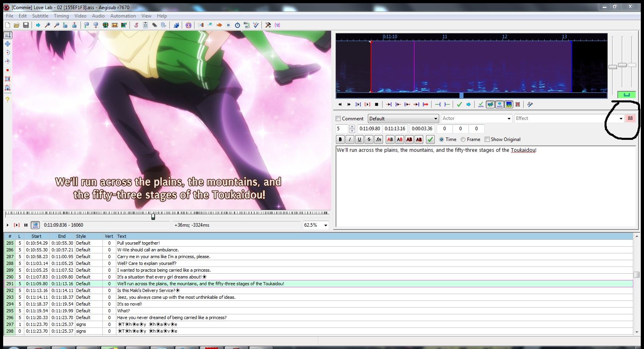Choose font with fn button
Screen dimensions: 644x349
[x=379, y=139]
